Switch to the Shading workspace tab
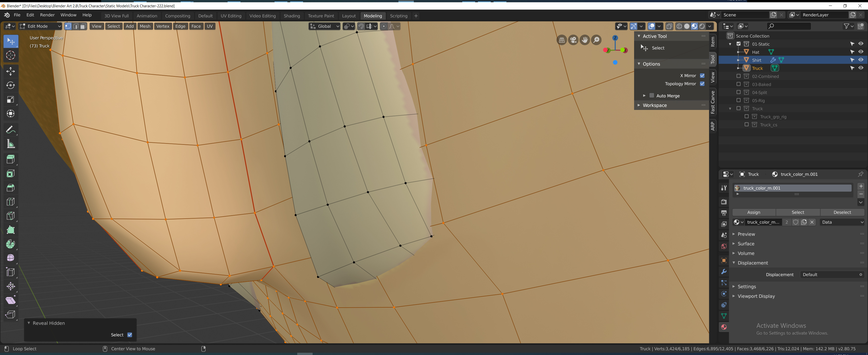 point(292,15)
